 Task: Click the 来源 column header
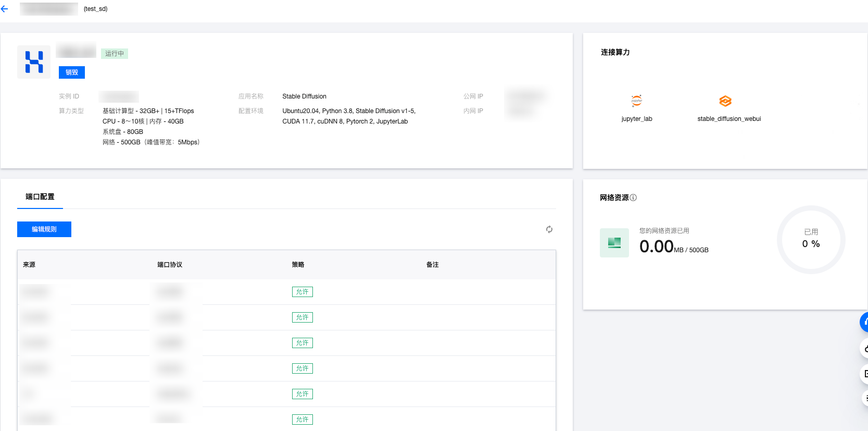(x=29, y=265)
